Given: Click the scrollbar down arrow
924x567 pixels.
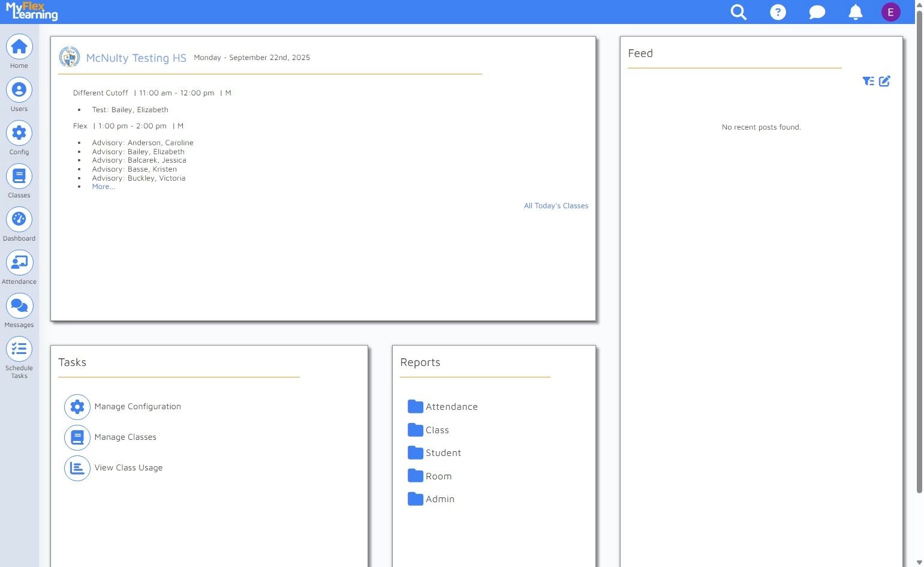Looking at the screenshot, I should point(919,562).
